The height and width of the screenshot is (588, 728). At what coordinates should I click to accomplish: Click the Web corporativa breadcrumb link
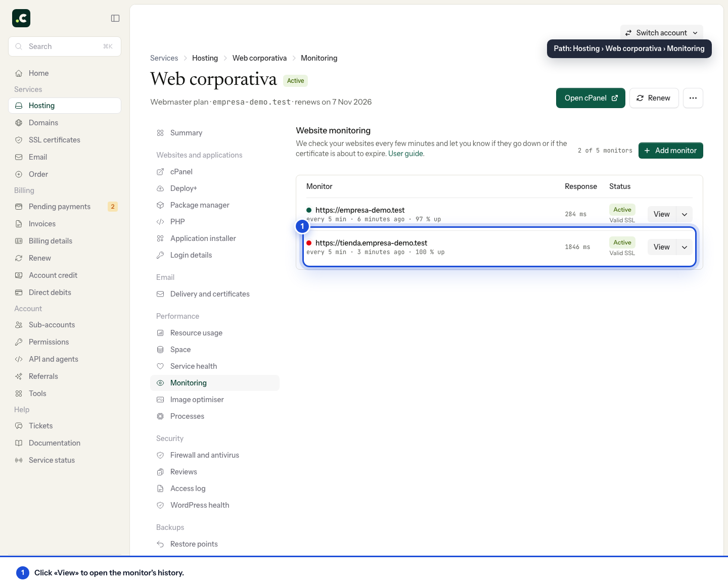click(x=259, y=58)
